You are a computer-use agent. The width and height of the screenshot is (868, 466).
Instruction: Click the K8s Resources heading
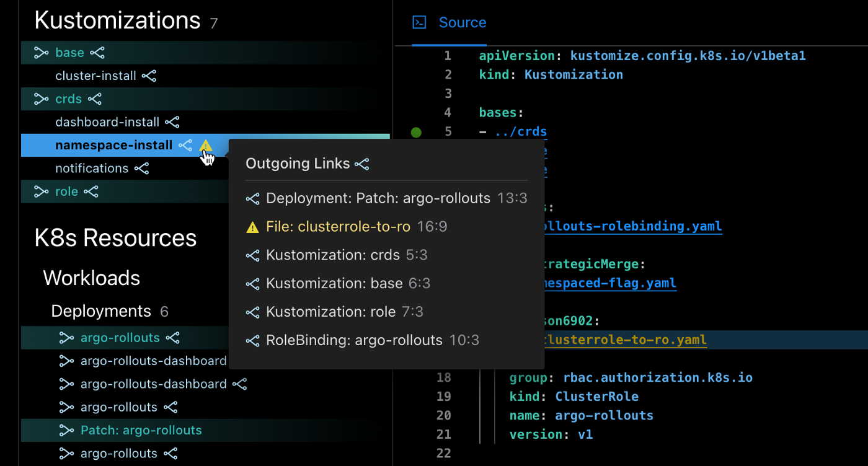[116, 238]
